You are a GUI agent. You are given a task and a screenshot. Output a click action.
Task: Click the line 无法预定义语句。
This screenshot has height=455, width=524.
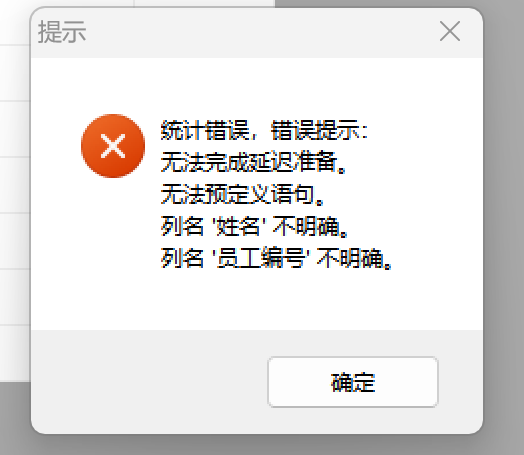(x=243, y=194)
